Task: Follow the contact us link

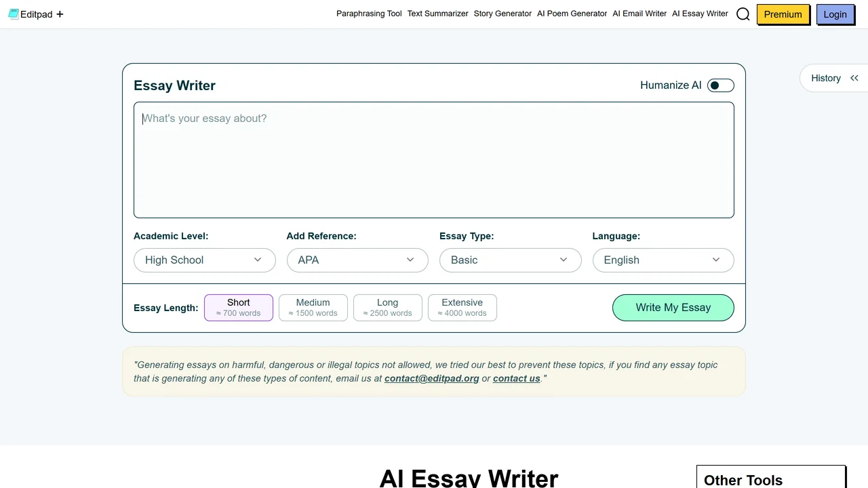Action: (517, 378)
